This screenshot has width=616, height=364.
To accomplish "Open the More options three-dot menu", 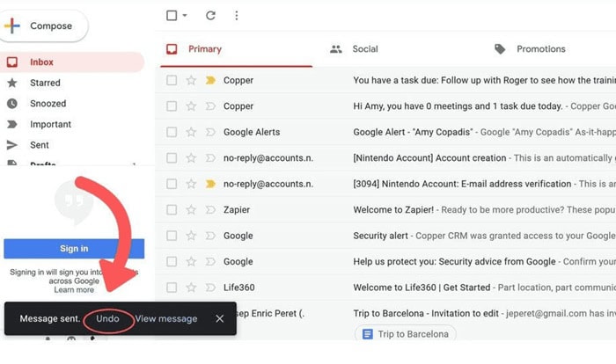I will (236, 16).
